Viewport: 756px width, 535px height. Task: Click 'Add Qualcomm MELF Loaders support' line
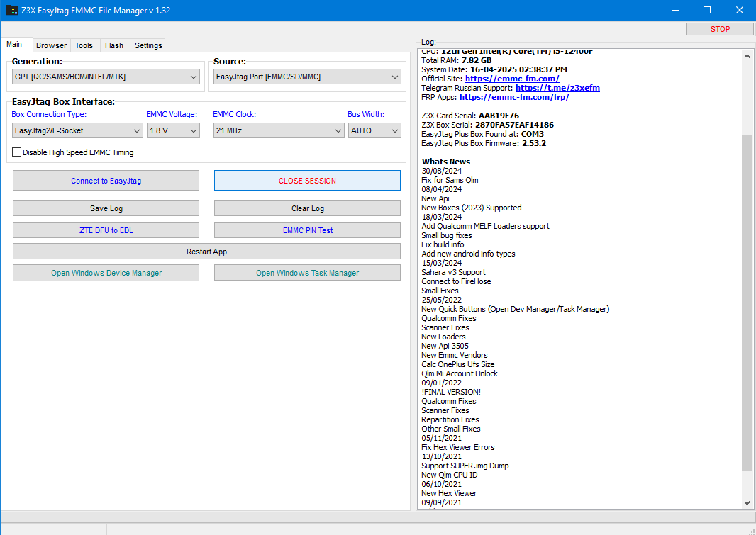point(485,226)
